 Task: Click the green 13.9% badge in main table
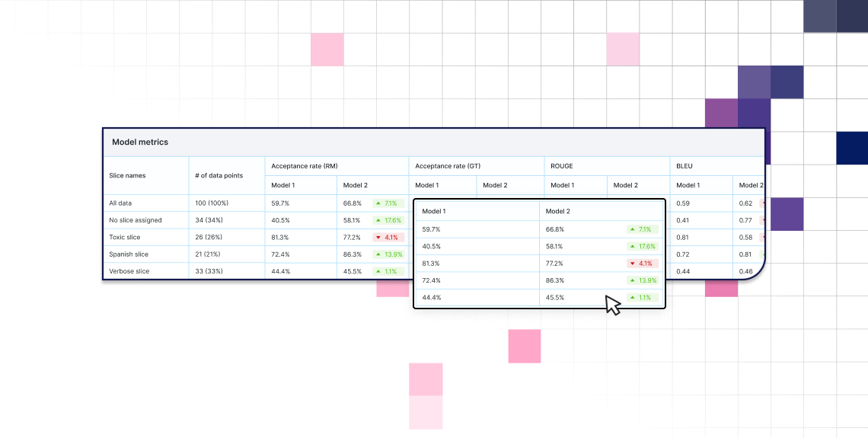pyautogui.click(x=388, y=254)
